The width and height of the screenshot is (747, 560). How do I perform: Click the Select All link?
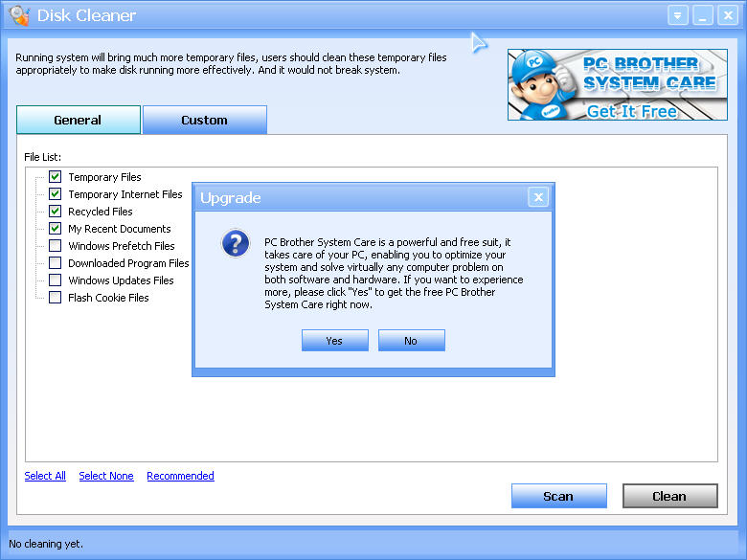tap(45, 476)
